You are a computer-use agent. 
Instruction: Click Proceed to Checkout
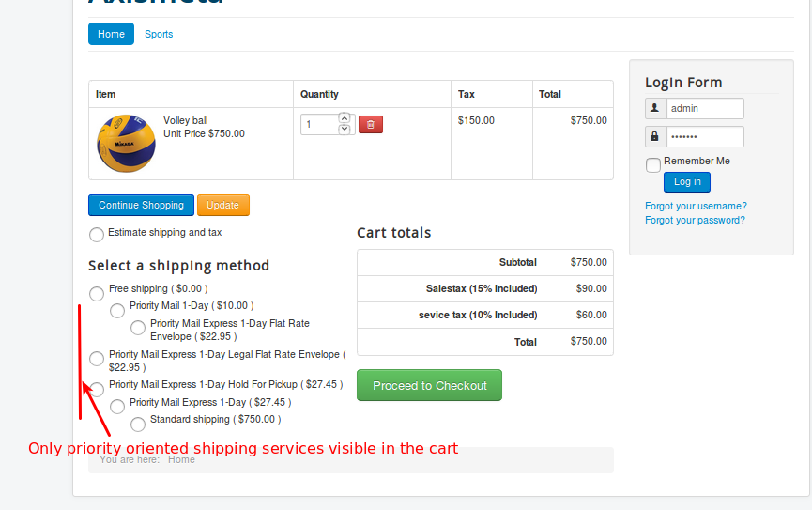tap(429, 385)
